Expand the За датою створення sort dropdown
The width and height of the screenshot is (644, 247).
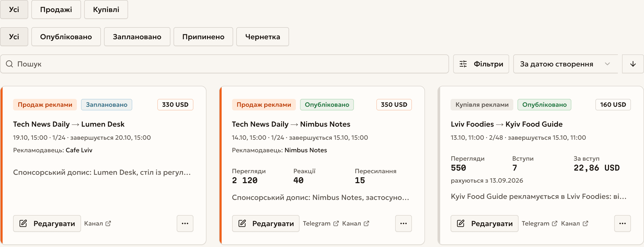pos(566,64)
